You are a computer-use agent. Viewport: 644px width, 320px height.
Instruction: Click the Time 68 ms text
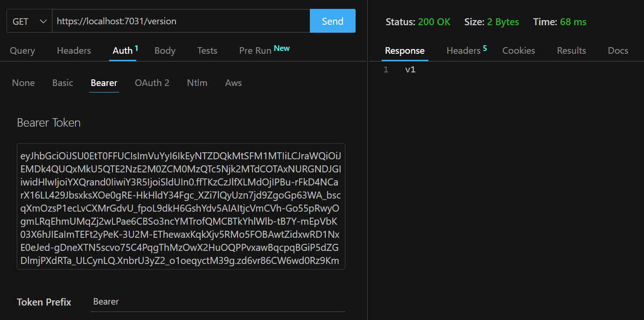click(560, 22)
